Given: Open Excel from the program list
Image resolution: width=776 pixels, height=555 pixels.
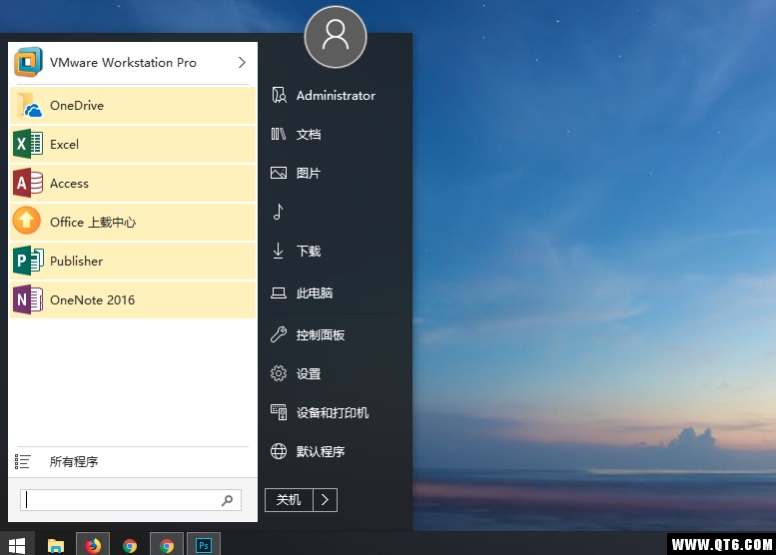Looking at the screenshot, I should (133, 145).
